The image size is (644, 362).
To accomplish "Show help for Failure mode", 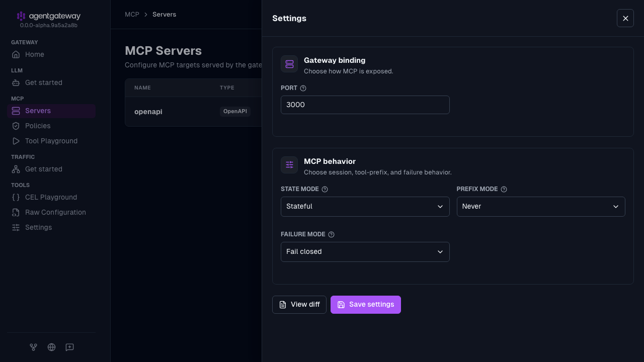I will tap(331, 234).
